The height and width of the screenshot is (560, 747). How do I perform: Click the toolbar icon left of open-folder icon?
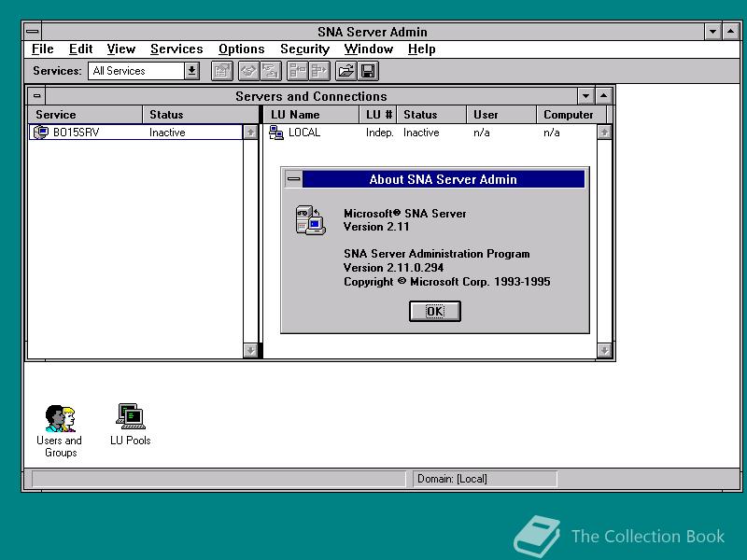319,72
